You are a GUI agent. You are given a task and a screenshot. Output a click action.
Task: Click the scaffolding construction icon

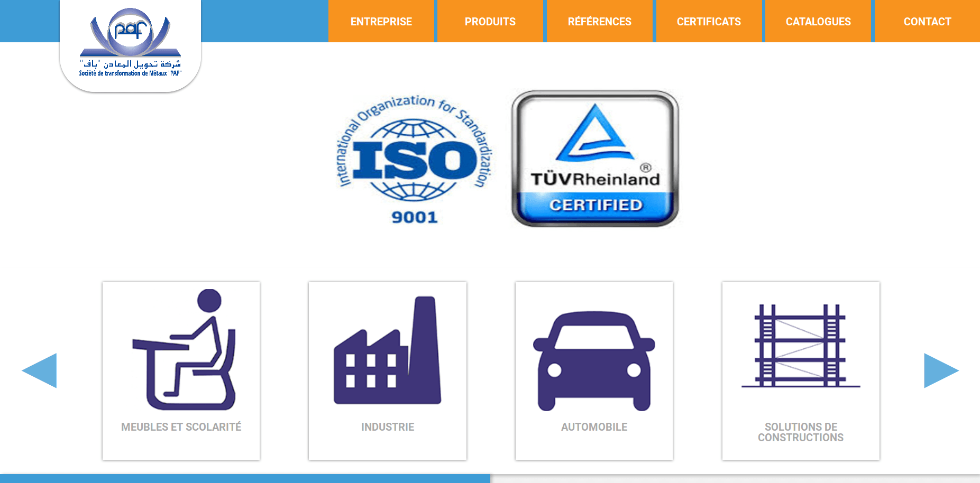800,346
